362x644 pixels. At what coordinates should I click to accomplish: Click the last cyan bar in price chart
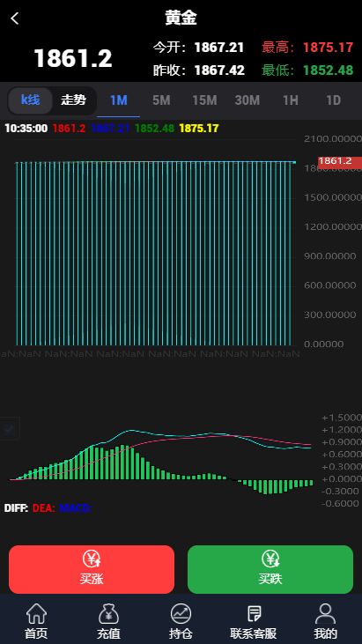tap(290, 254)
